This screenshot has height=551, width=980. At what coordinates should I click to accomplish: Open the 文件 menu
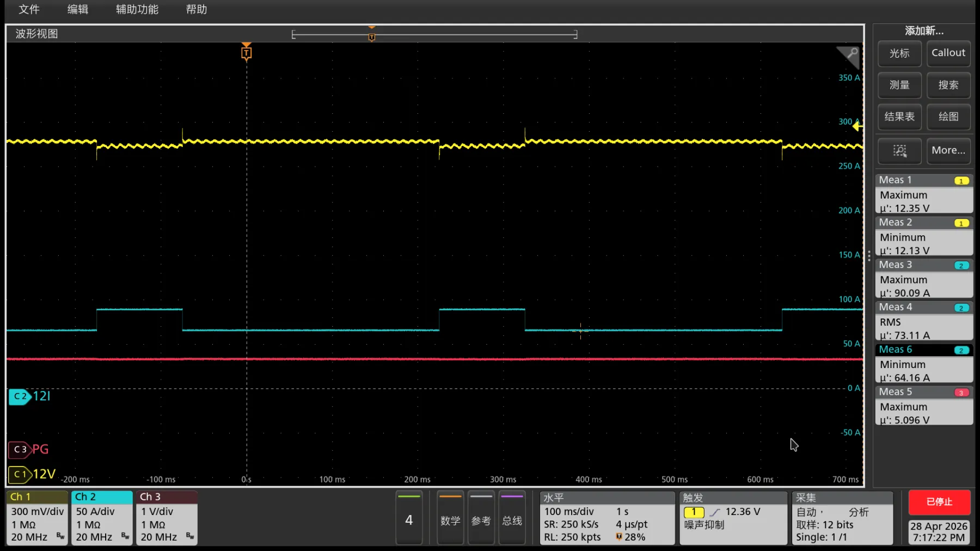click(x=29, y=9)
